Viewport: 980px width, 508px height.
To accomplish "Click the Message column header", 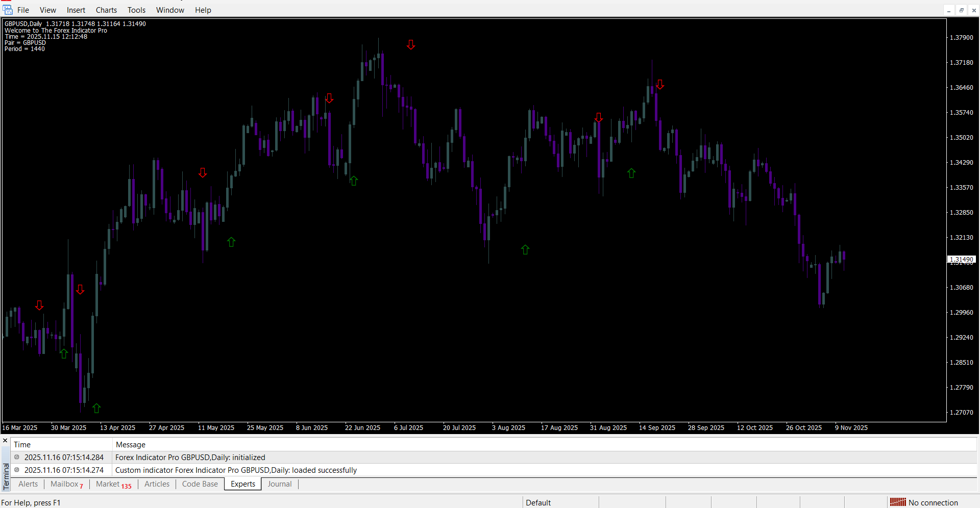I will coord(131,445).
